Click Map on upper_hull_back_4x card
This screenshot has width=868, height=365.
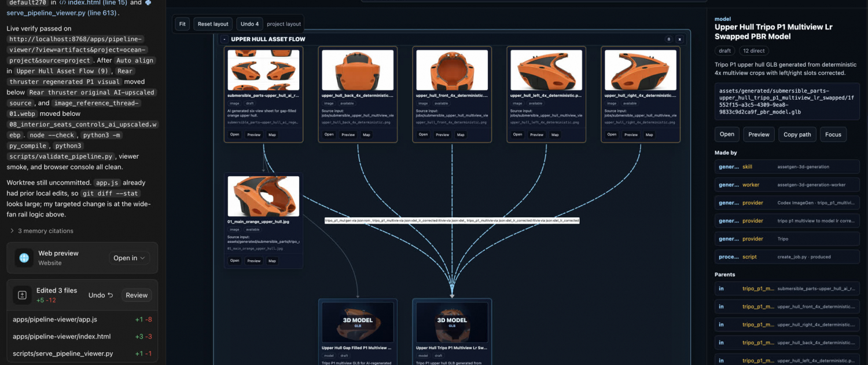pos(366,134)
